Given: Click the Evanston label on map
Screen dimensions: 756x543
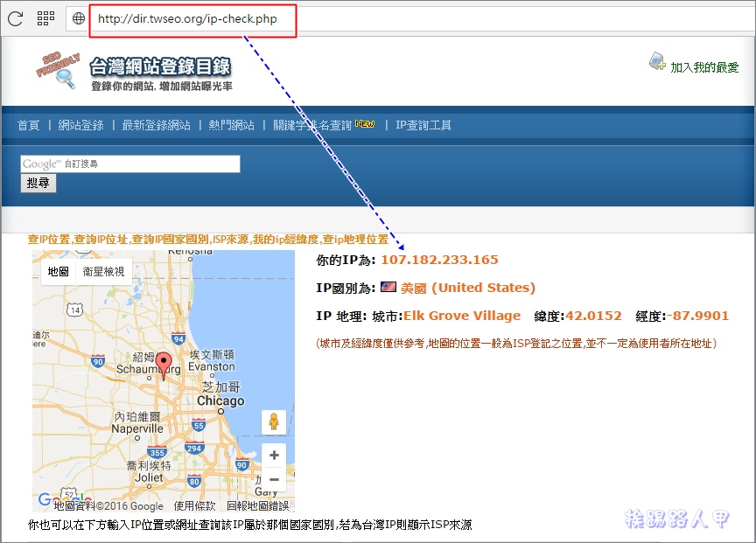Looking at the screenshot, I should click(212, 366).
